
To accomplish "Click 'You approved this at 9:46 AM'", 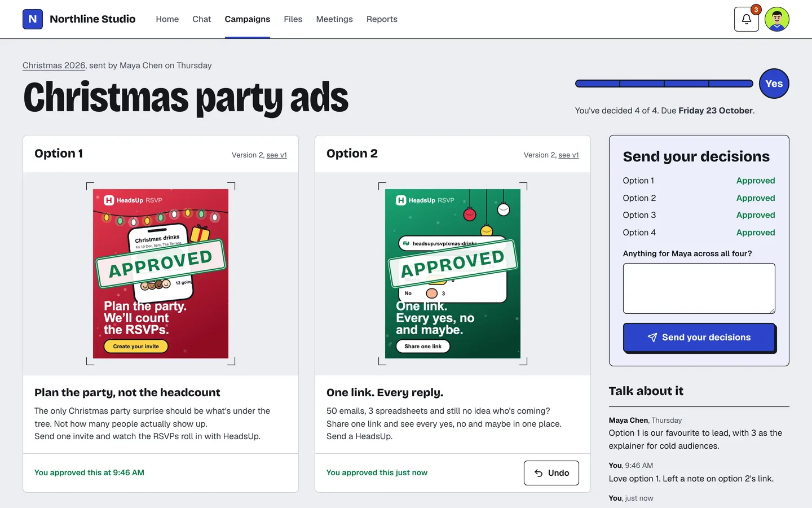I will coord(89,472).
